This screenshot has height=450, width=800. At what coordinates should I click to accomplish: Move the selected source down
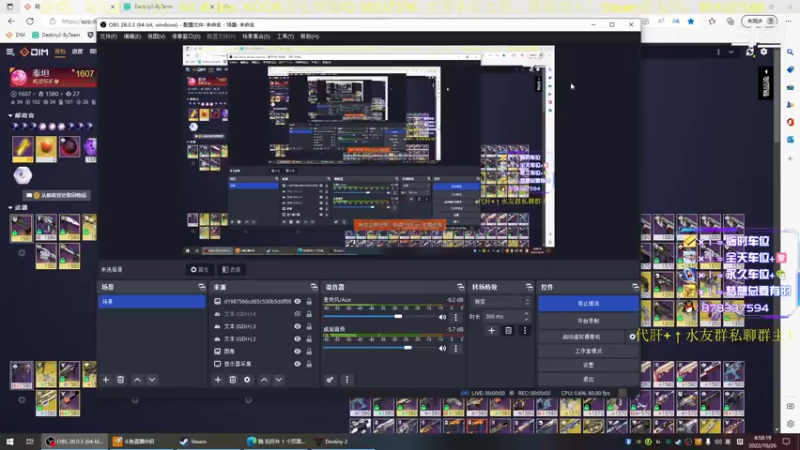279,380
